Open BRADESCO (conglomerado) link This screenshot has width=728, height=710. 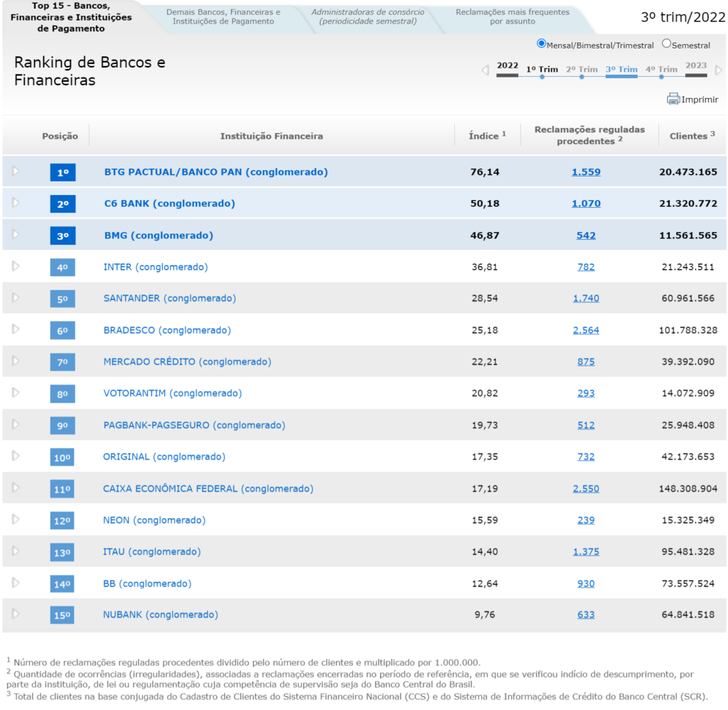(167, 330)
